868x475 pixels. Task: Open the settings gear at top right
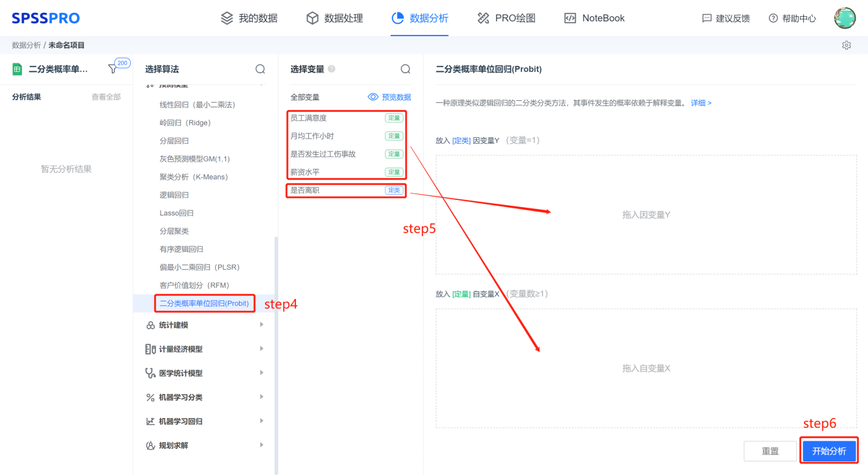[x=847, y=45]
